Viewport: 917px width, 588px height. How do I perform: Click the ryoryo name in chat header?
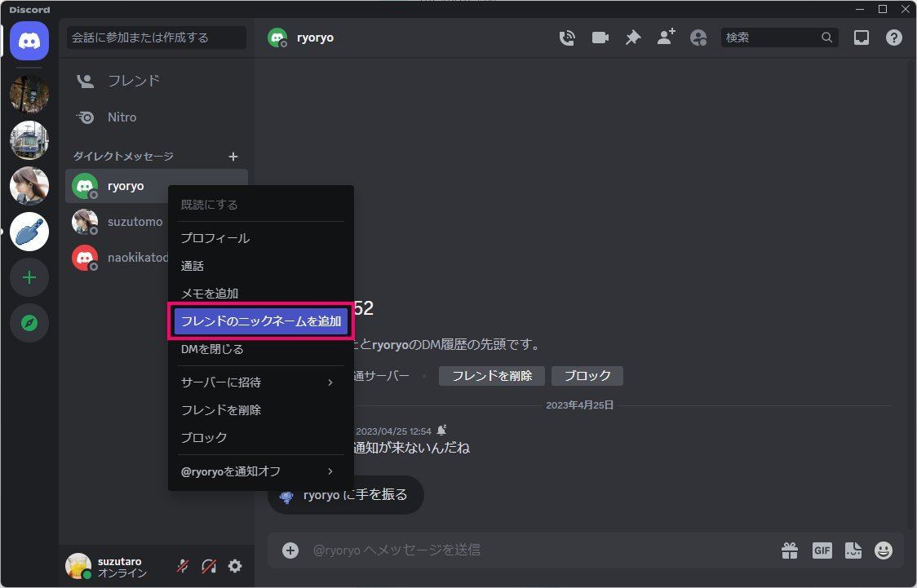315,38
